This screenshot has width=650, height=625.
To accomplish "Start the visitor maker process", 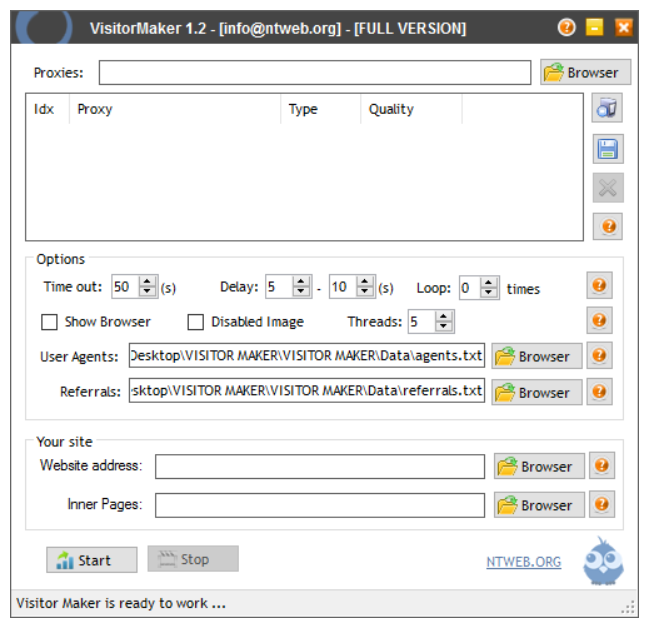I will point(92,560).
